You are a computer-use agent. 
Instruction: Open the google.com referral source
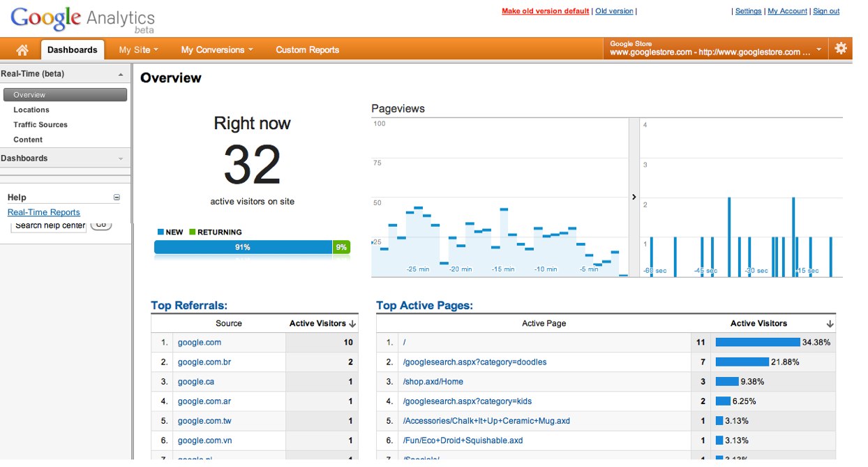click(200, 342)
